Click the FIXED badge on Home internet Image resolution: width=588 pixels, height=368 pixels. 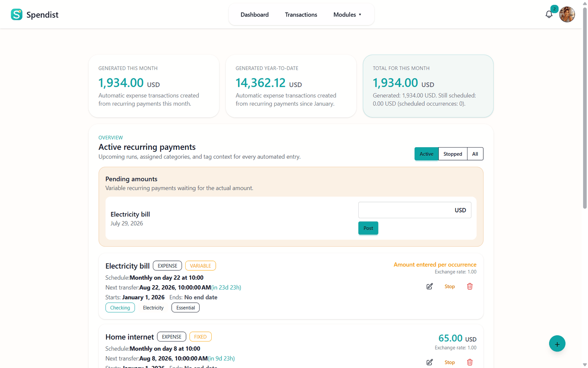[200, 337]
